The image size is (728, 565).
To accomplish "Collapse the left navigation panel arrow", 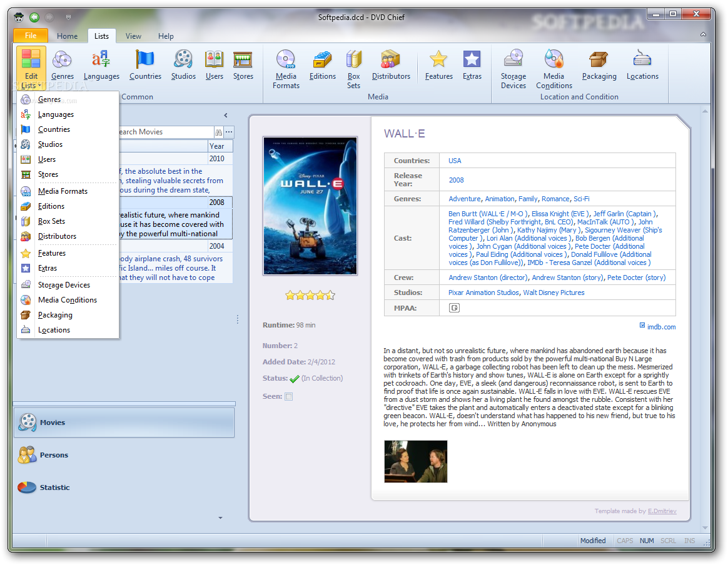I will coord(226,115).
